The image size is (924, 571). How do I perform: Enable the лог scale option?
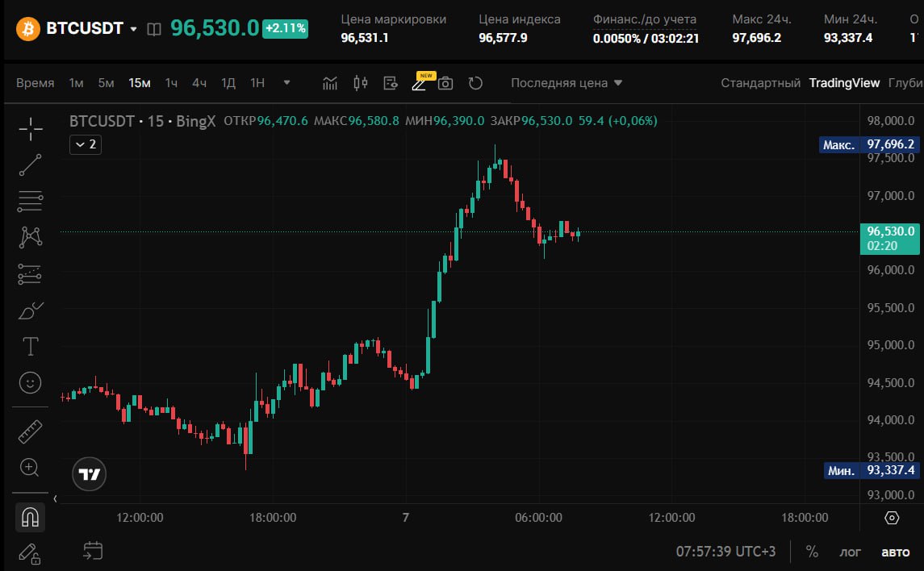pyautogui.click(x=850, y=552)
